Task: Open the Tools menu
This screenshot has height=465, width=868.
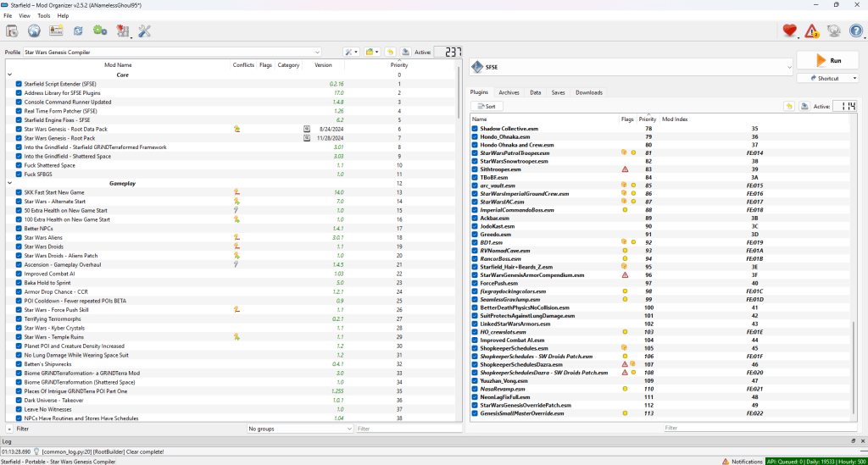Action: (43, 15)
